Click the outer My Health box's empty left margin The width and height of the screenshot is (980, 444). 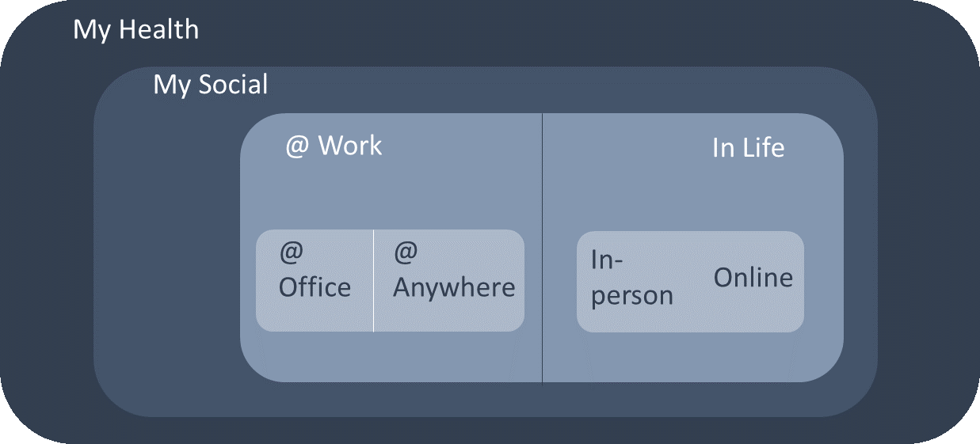click(46, 237)
